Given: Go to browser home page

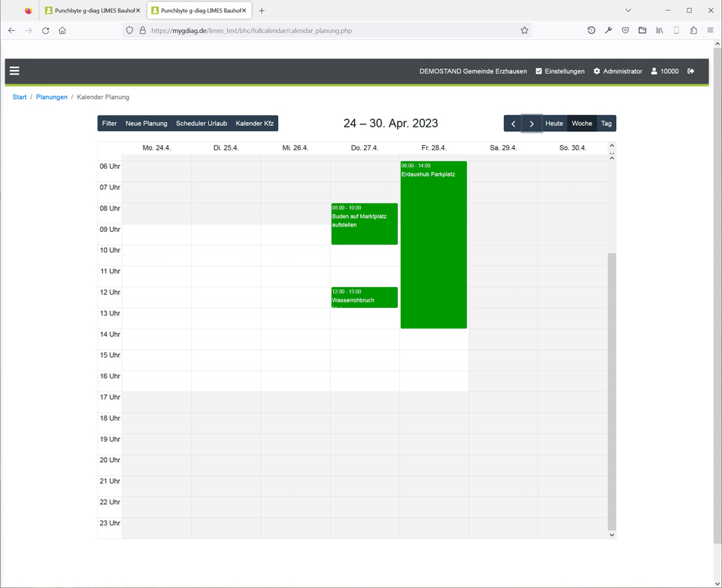Looking at the screenshot, I should click(x=62, y=31).
